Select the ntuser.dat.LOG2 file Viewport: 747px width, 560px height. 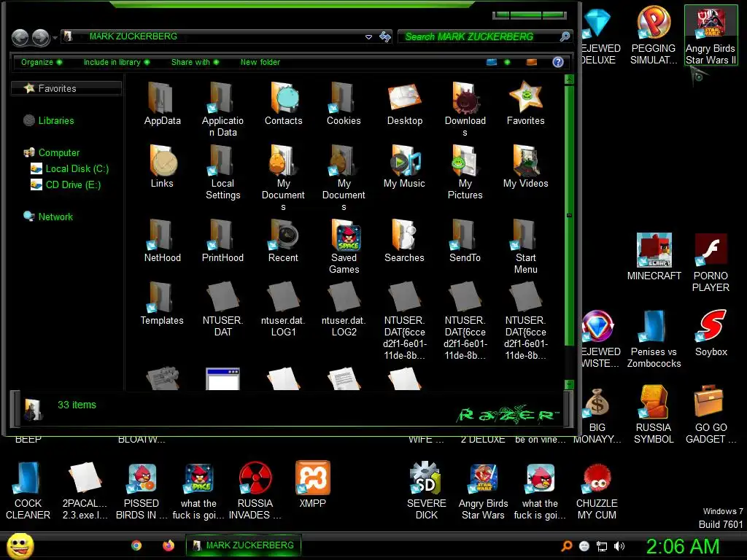click(x=344, y=309)
